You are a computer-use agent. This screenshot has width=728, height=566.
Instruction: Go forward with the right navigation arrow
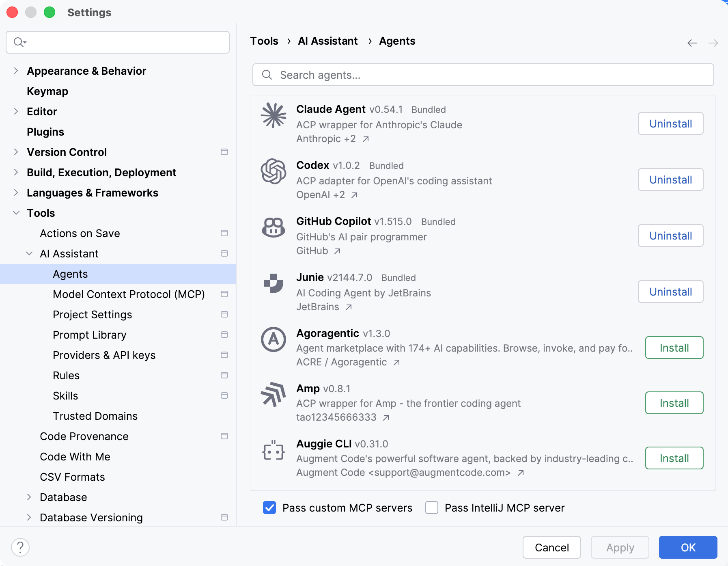tap(713, 43)
